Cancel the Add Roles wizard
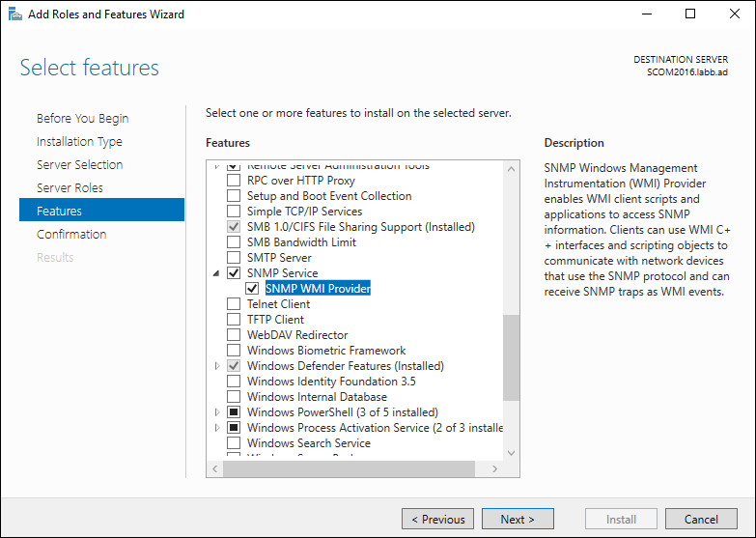This screenshot has height=538, width=756. (x=701, y=520)
